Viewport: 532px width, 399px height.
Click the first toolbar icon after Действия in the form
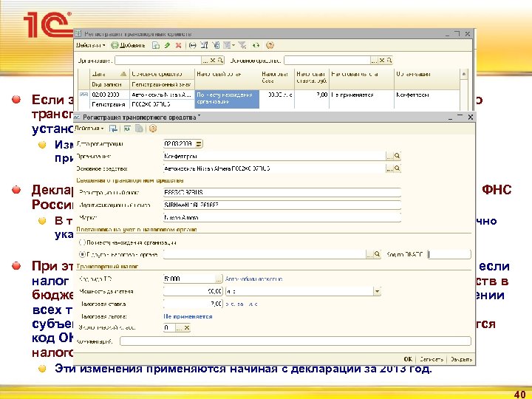[113, 129]
